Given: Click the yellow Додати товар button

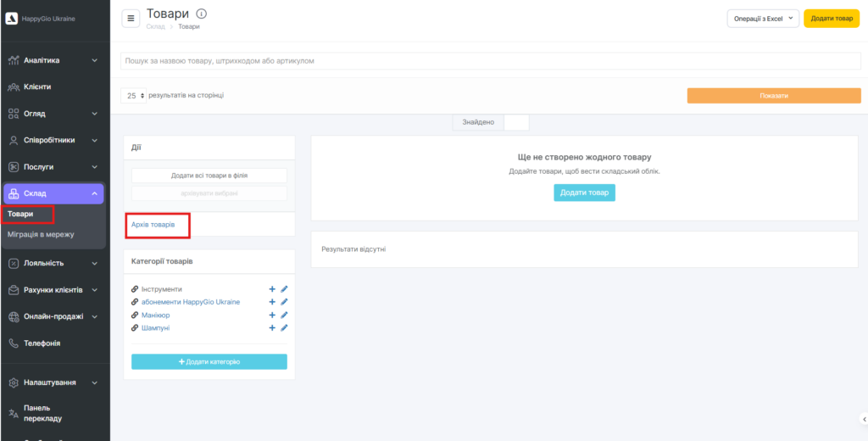Looking at the screenshot, I should (x=831, y=19).
